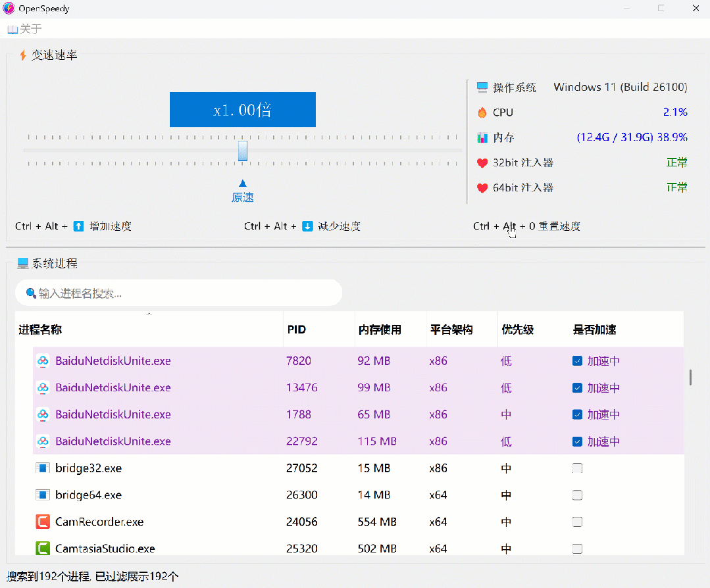Click the down arrow key icon for 减少速度
The image size is (710, 588).
click(x=307, y=226)
